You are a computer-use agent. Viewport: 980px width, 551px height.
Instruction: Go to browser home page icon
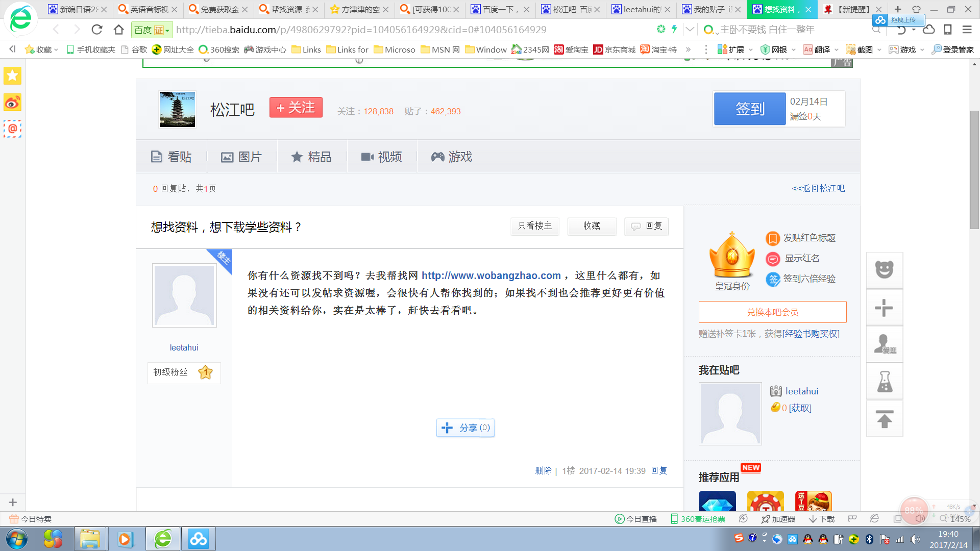pos(119,30)
